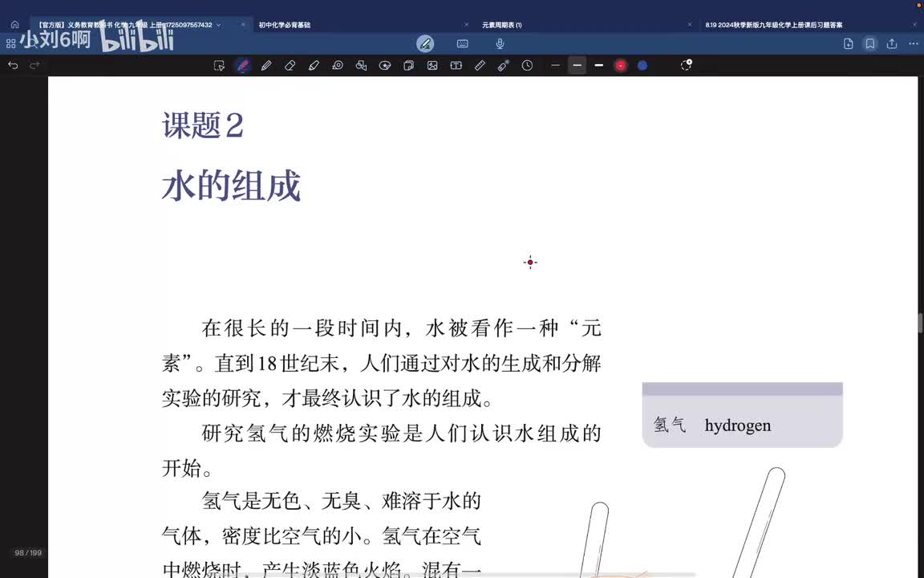Choose the medium stroke width

(577, 66)
